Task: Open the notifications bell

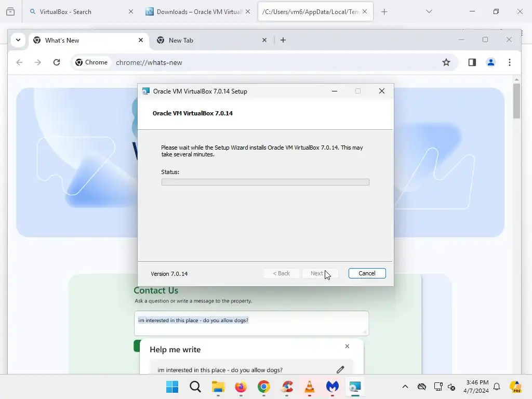Action: (497, 387)
